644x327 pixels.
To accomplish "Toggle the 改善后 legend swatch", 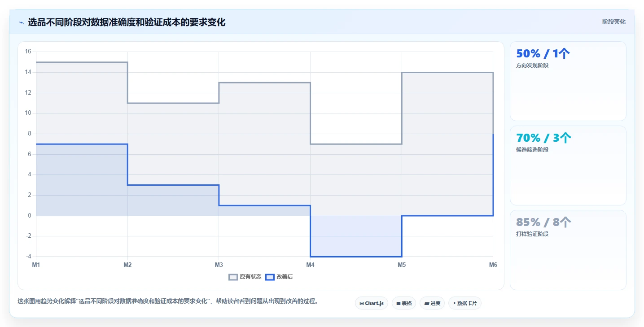I will (270, 277).
